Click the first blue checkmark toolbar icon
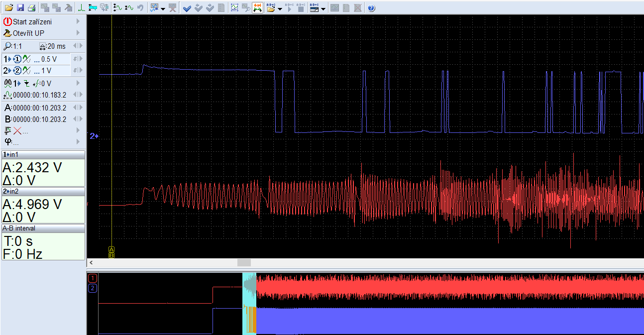This screenshot has height=335, width=644. click(187, 8)
